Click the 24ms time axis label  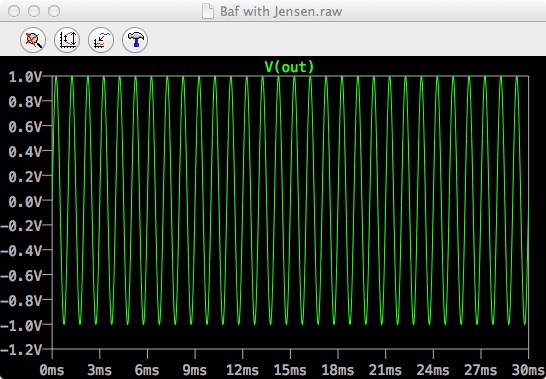click(433, 370)
